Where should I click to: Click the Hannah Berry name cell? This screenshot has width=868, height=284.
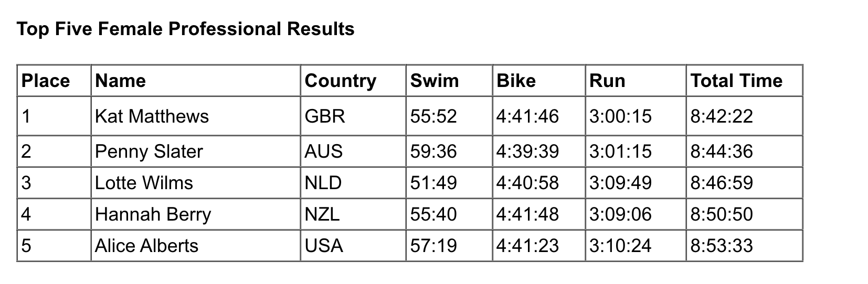point(196,214)
